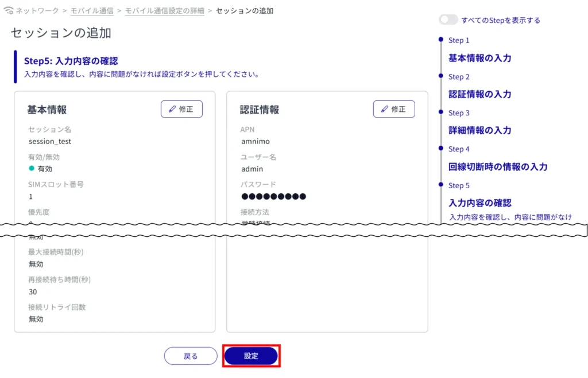Screen dimensions: 588x378
Task: Toggle すべてのStepを表示する switch
Action: (x=448, y=20)
